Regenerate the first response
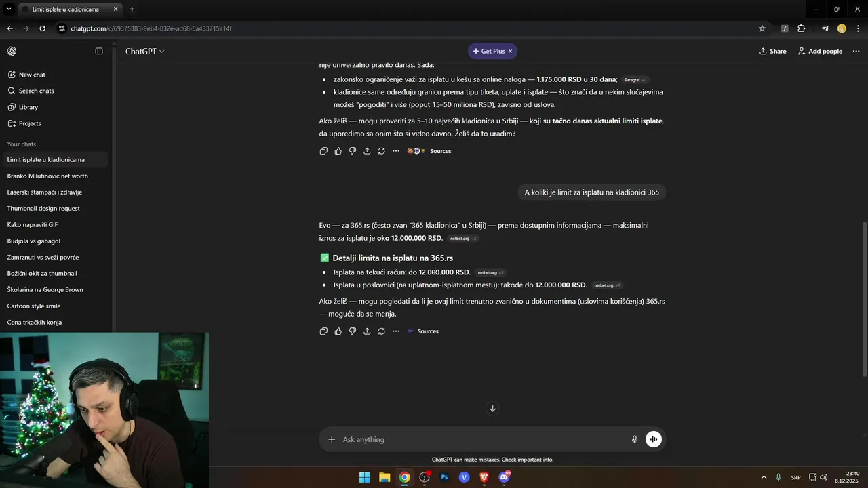This screenshot has width=868, height=488. tap(382, 151)
